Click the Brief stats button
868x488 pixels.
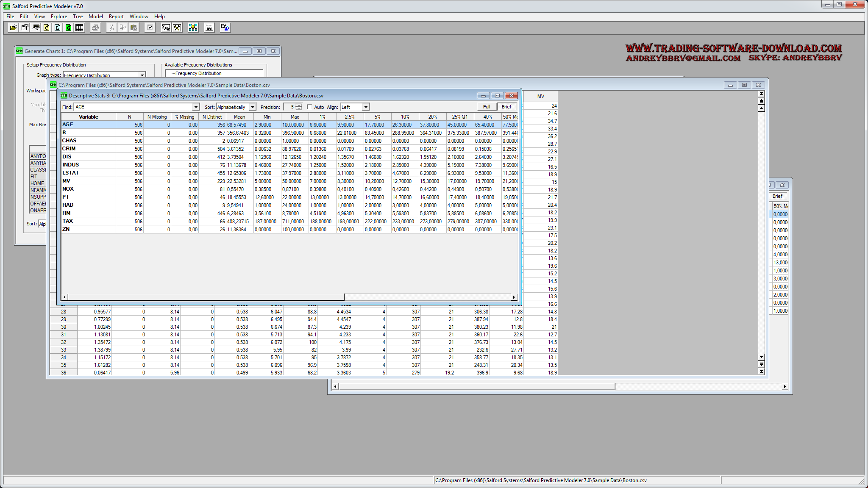[x=506, y=107]
